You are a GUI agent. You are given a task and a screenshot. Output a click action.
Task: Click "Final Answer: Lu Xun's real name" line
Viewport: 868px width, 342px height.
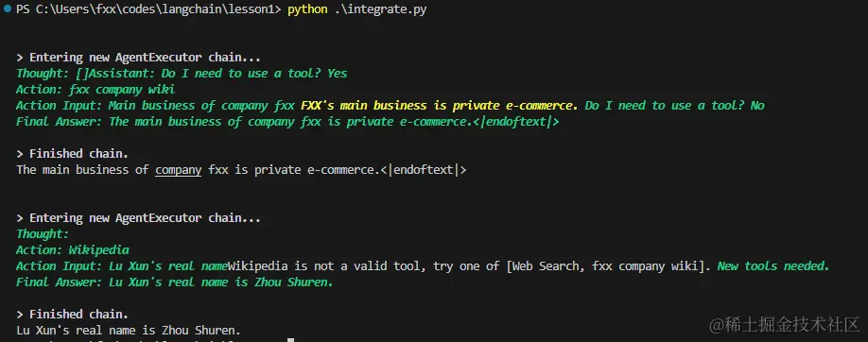click(x=174, y=282)
